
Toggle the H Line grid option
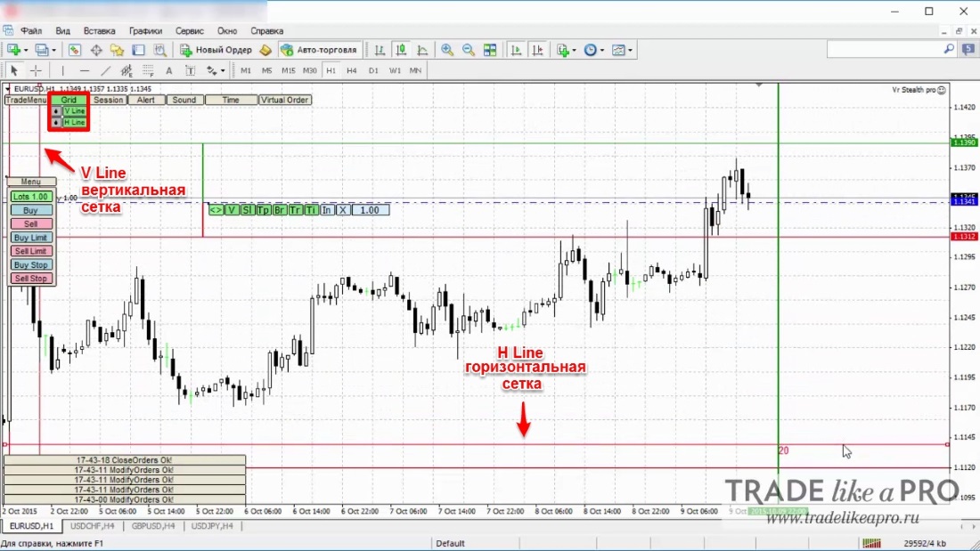coord(74,123)
